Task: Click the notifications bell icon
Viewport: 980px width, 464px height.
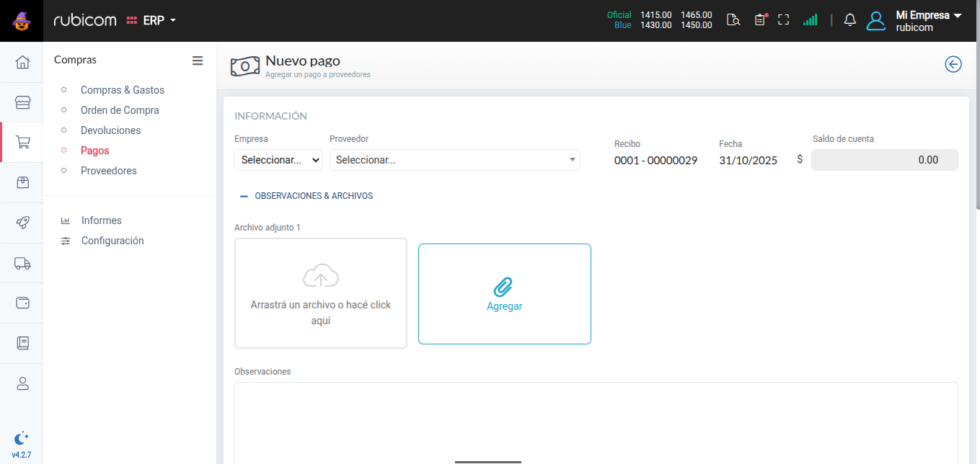Action: coord(850,20)
